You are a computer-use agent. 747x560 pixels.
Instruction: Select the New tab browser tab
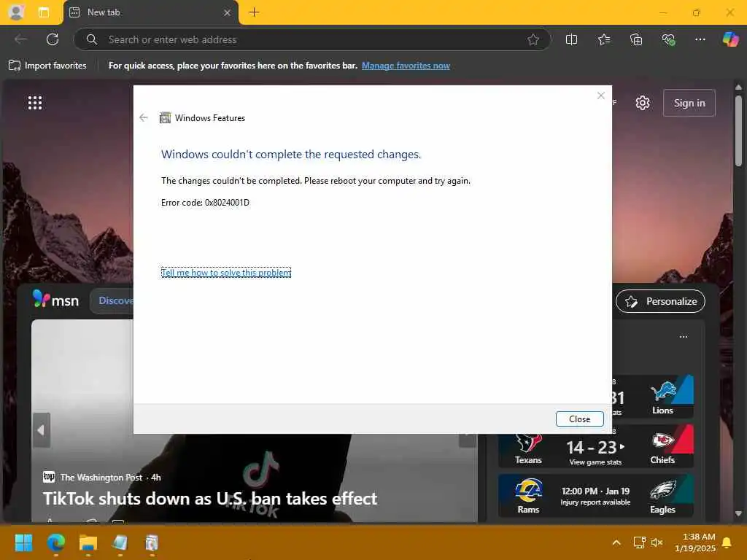point(150,12)
